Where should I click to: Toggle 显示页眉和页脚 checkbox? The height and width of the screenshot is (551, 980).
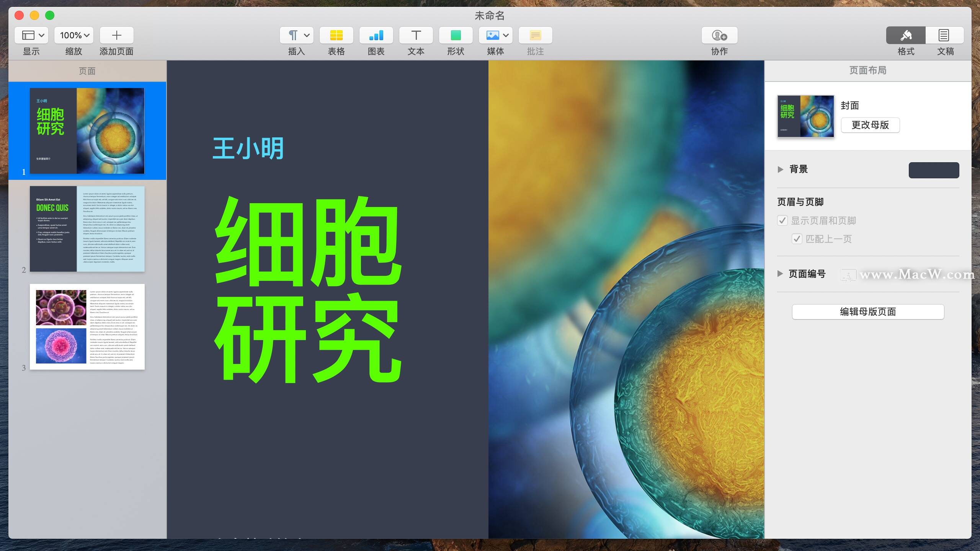[x=782, y=220]
